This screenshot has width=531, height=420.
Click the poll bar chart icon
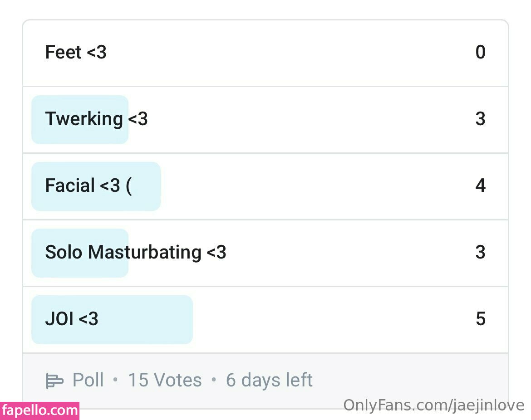pos(54,381)
